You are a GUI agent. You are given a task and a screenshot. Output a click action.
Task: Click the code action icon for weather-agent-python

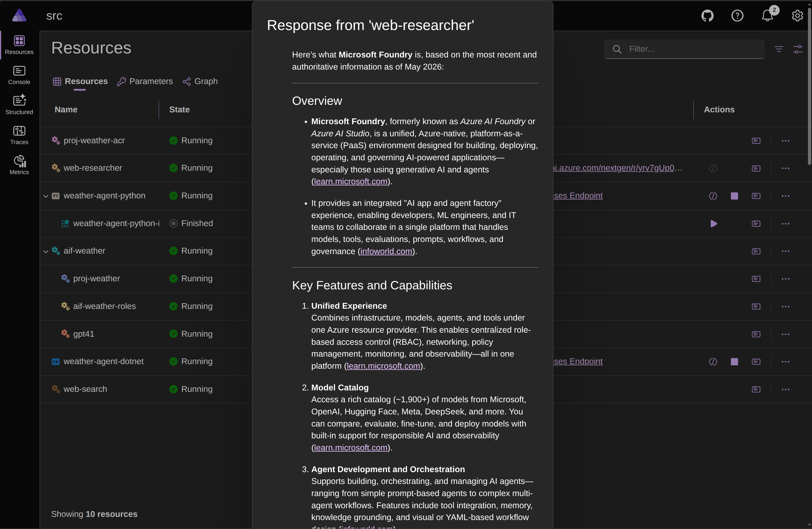[713, 196]
